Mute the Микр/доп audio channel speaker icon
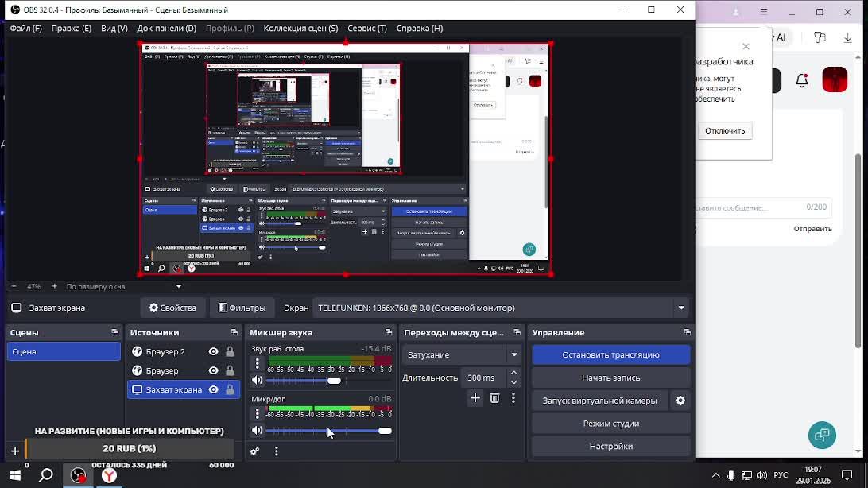This screenshot has width=868, height=488. [x=257, y=431]
